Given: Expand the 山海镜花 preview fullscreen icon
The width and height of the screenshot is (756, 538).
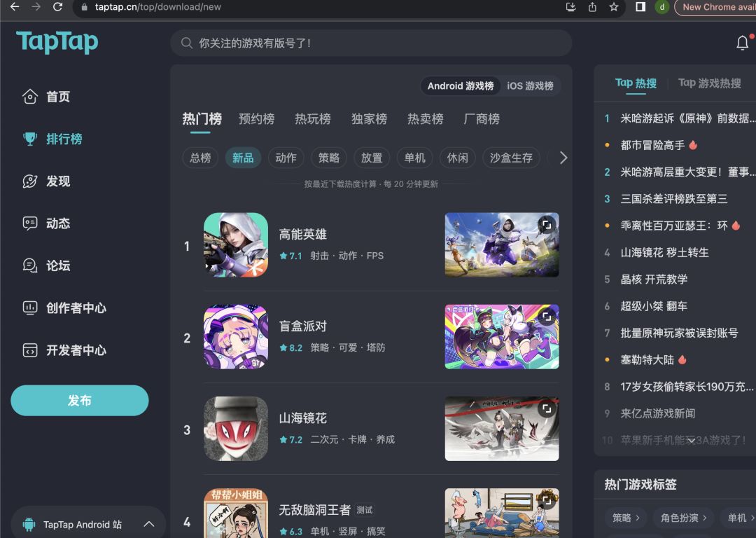Looking at the screenshot, I should [x=547, y=408].
